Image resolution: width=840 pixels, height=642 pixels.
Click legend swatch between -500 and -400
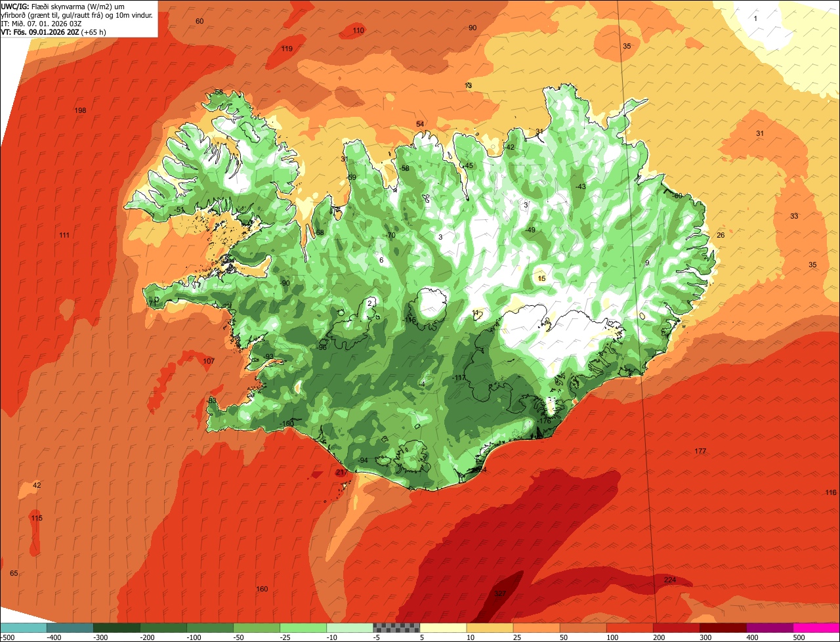24,628
